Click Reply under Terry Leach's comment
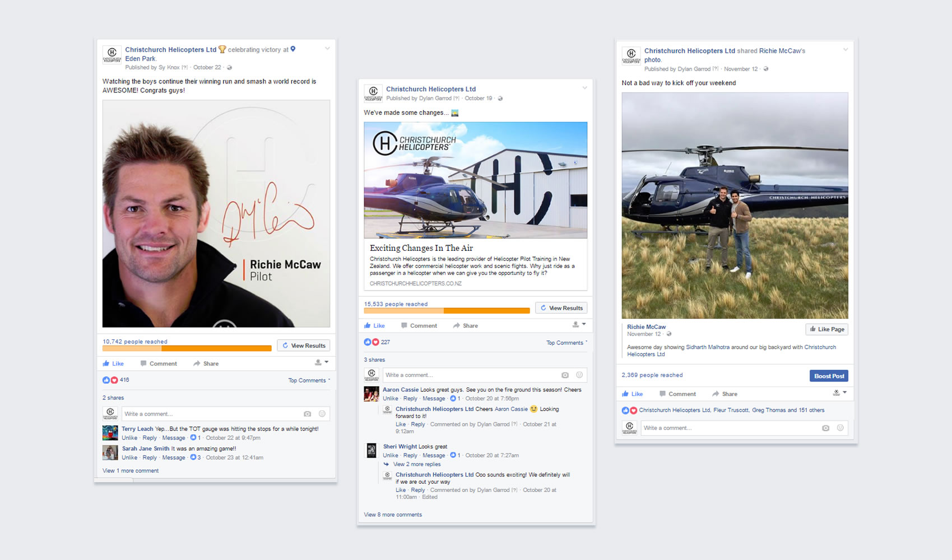This screenshot has height=560, width=952. 150,438
